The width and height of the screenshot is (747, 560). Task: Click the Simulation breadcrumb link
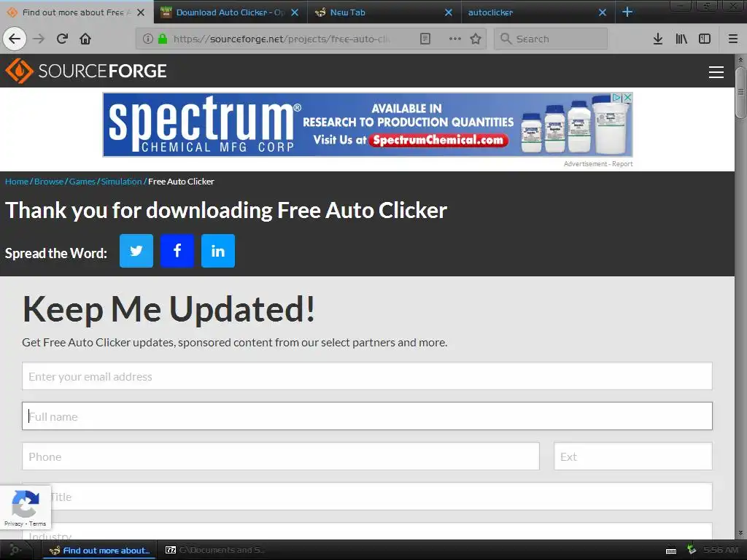pos(122,182)
